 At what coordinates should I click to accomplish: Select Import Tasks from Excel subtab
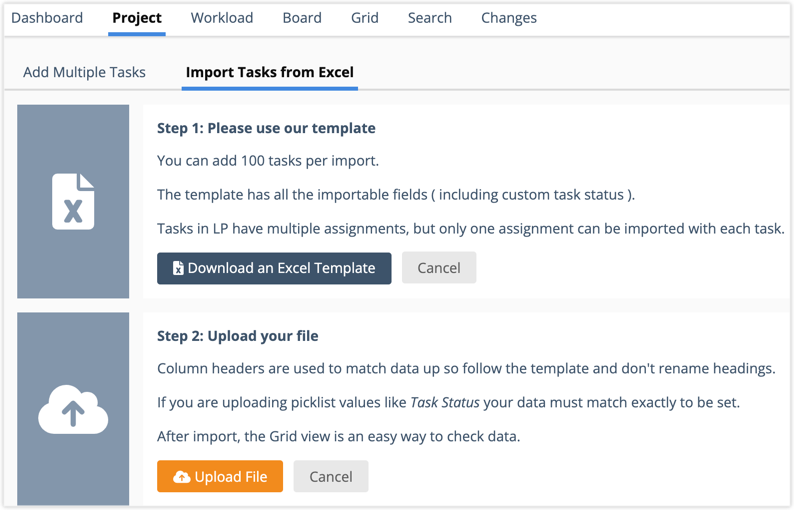pos(270,72)
